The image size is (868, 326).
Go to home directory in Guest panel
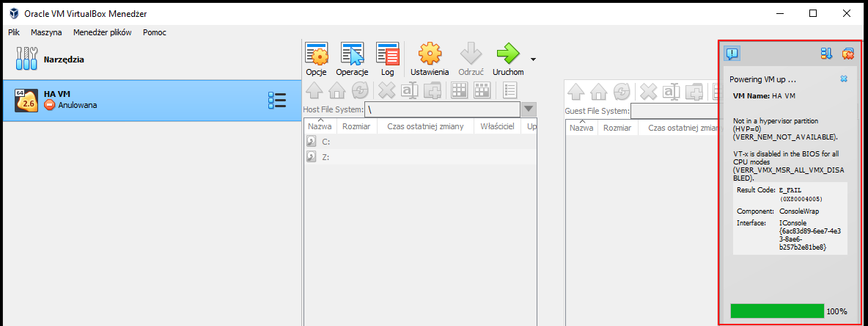click(599, 90)
